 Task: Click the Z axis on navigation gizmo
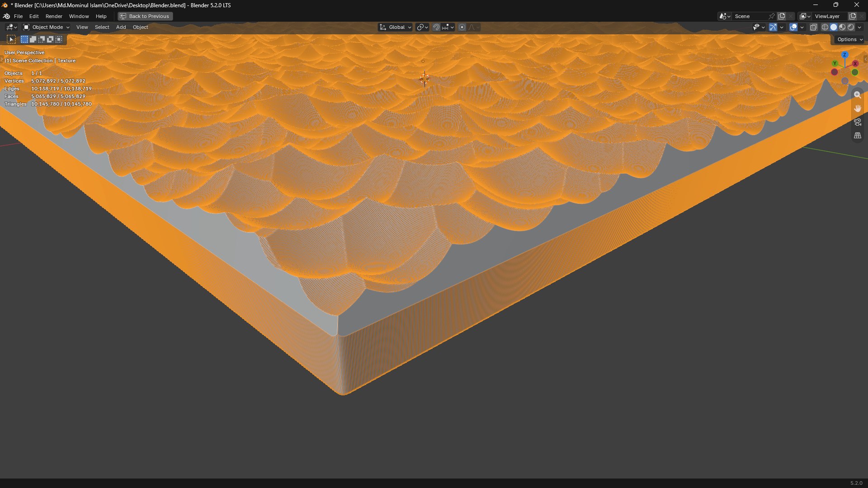point(844,55)
